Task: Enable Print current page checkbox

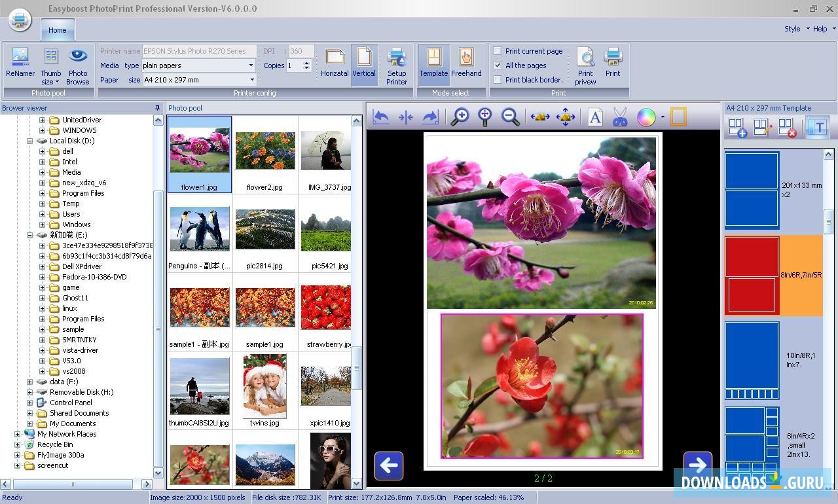Action: click(x=498, y=51)
